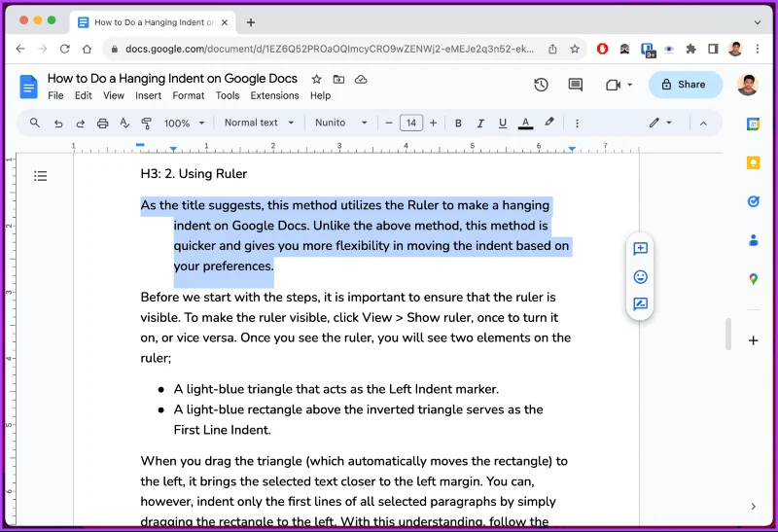Hide the side panel with the chevron
This screenshot has width=778, height=532.
tap(753, 506)
